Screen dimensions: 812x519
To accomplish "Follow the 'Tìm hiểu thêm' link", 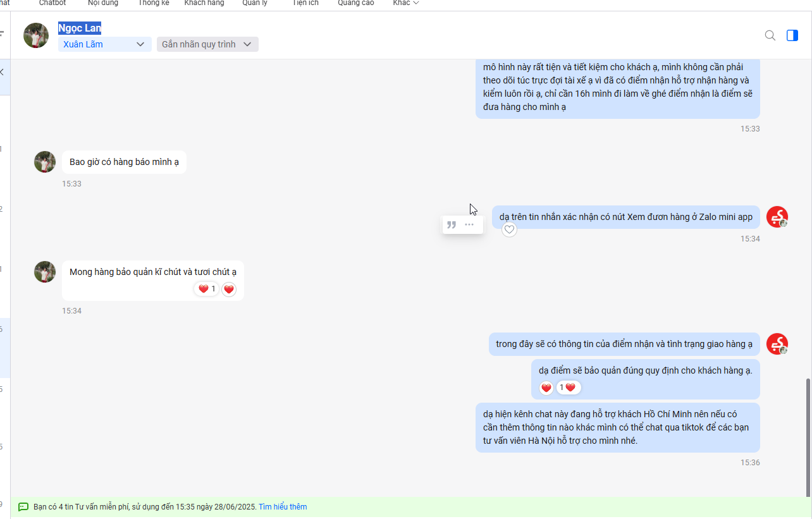I will 283,507.
